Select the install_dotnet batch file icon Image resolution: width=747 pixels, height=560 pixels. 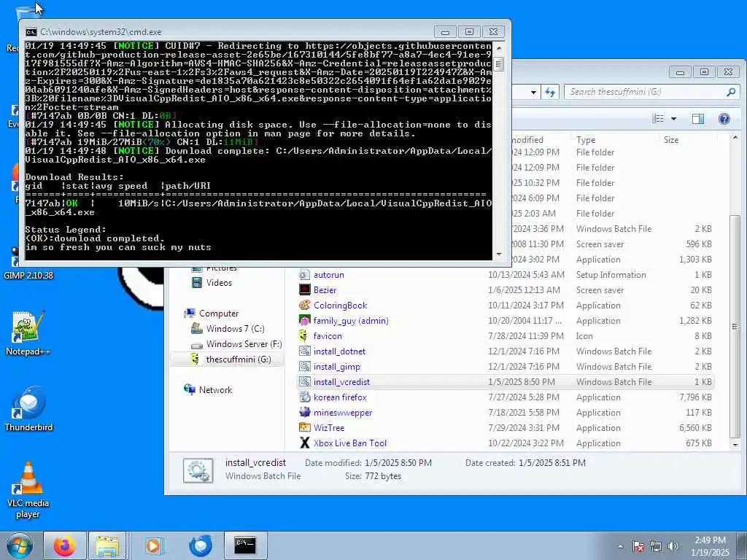[x=304, y=351]
